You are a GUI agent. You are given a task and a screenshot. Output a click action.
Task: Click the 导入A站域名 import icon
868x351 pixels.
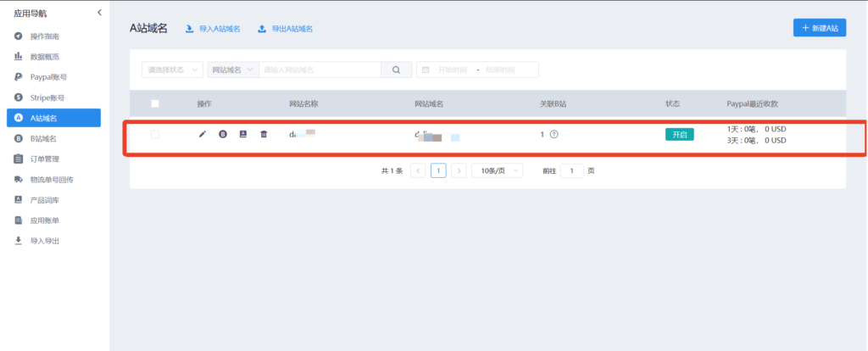click(x=189, y=29)
